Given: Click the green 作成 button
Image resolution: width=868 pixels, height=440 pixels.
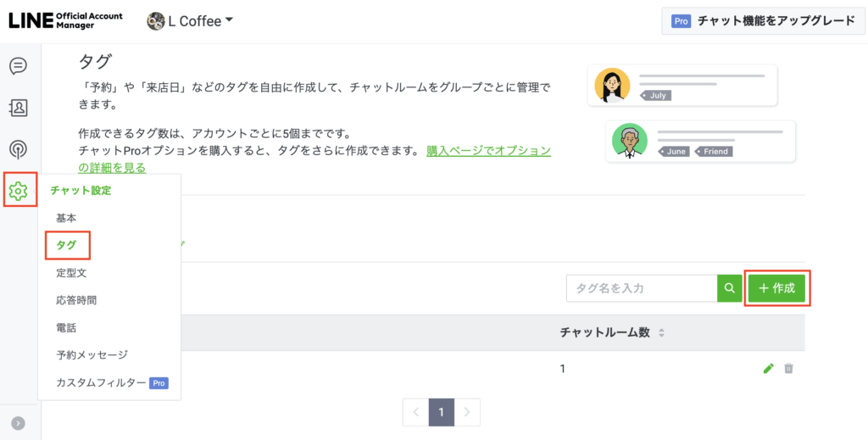Looking at the screenshot, I should [x=777, y=288].
